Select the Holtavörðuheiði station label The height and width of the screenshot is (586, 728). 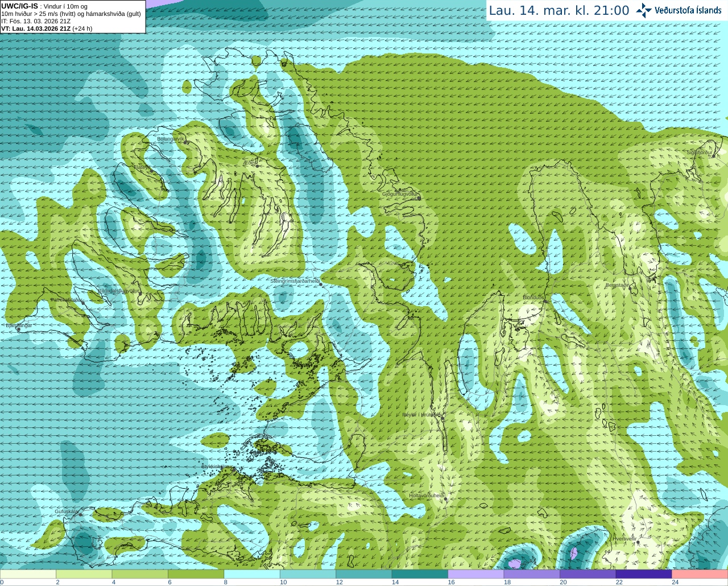coord(427,496)
